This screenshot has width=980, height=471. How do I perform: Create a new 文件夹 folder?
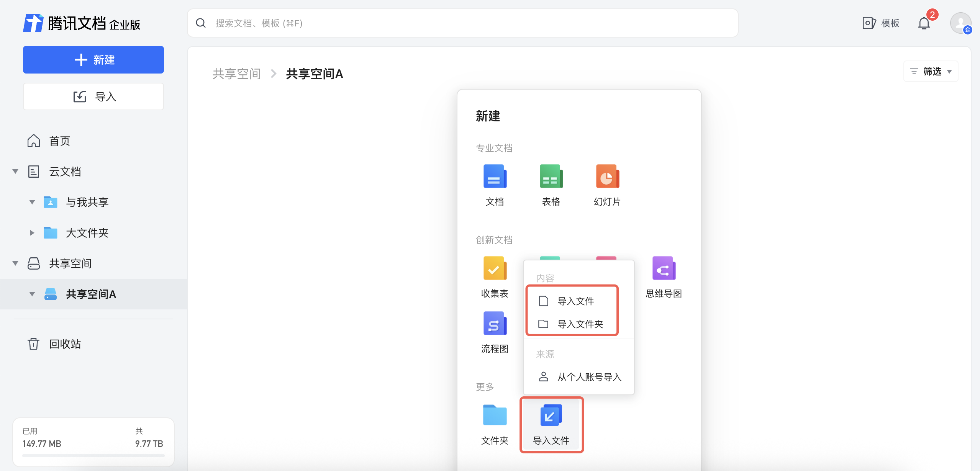pos(495,416)
